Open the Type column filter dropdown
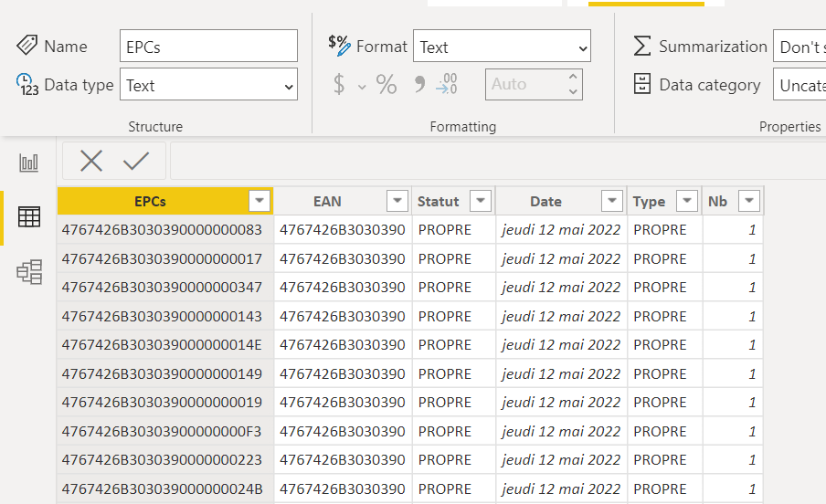The width and height of the screenshot is (826, 504). (x=687, y=201)
